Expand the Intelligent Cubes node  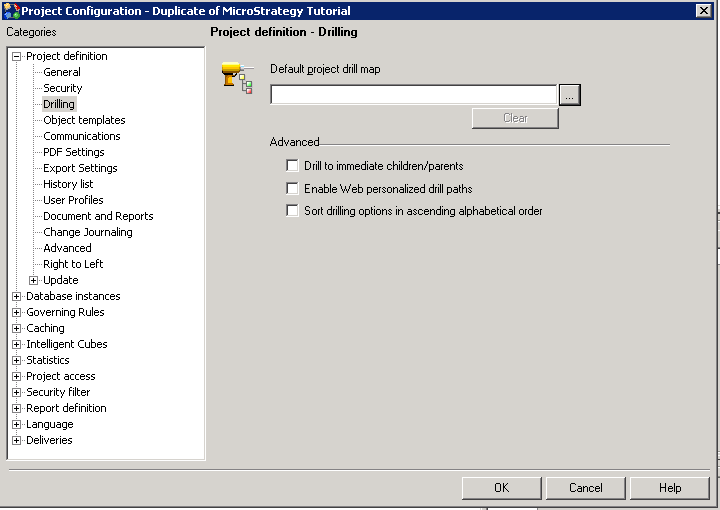coord(17,345)
